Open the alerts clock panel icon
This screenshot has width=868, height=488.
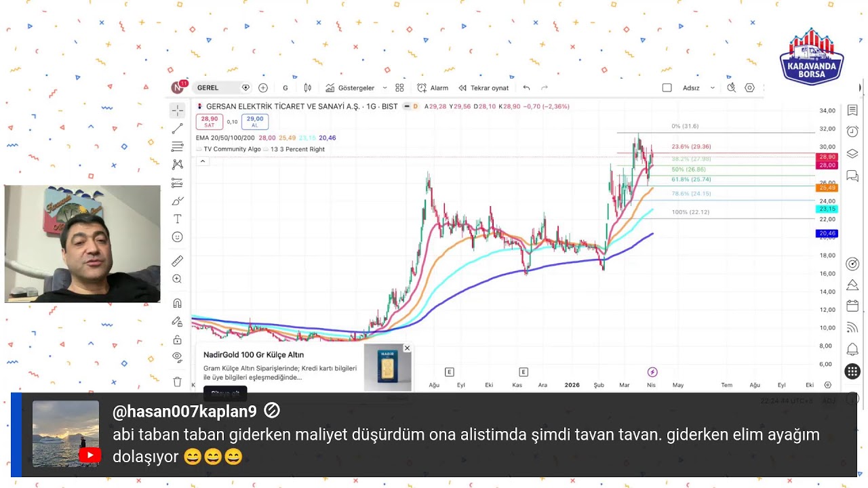(x=852, y=131)
